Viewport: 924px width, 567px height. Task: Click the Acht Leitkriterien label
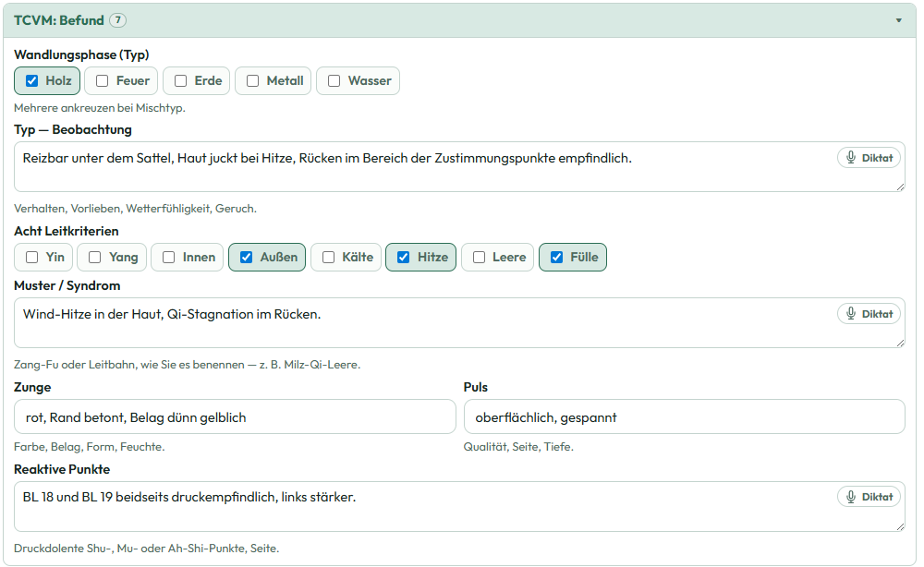coord(67,231)
